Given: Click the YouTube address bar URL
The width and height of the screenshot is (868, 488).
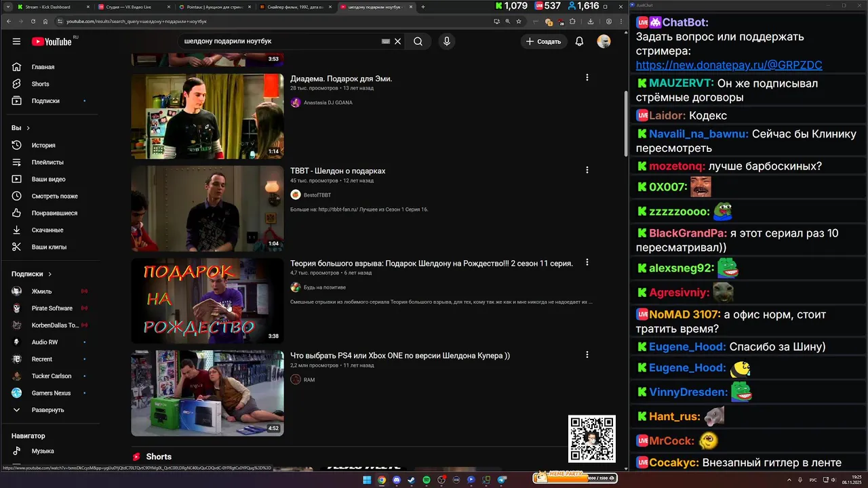Looking at the screenshot, I should click(136, 22).
